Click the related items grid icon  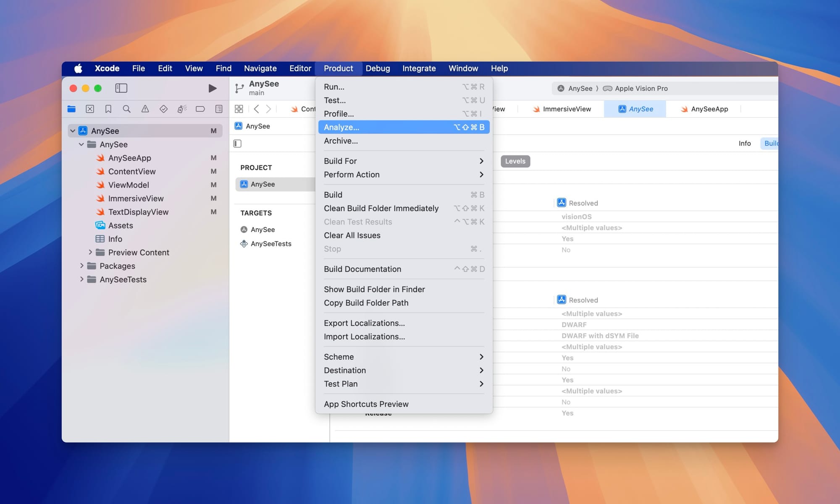[x=239, y=109]
